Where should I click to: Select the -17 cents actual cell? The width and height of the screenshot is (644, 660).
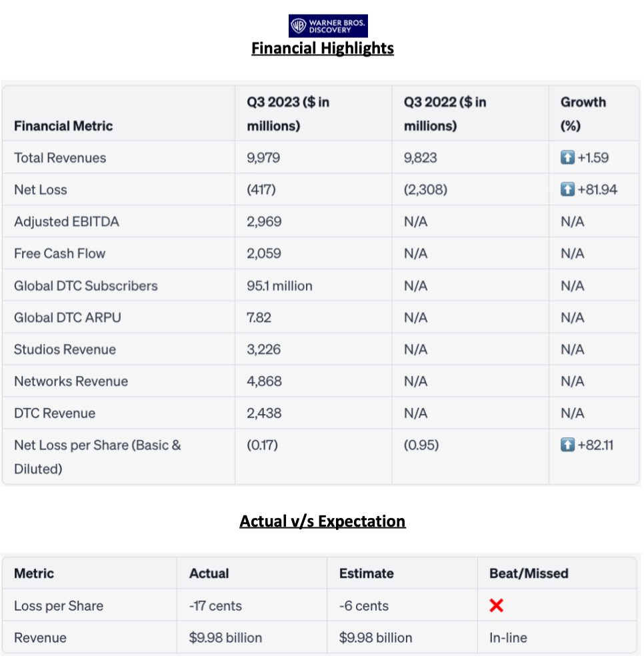tap(215, 606)
